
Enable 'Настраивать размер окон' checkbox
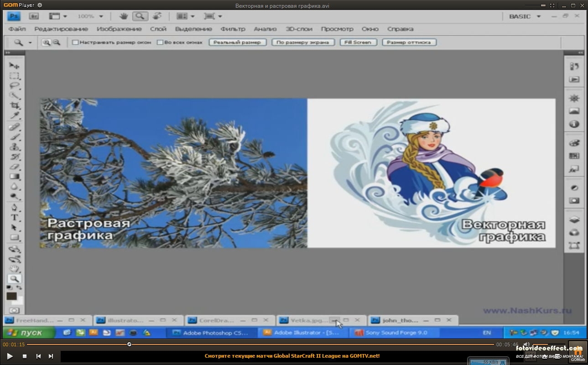point(75,42)
